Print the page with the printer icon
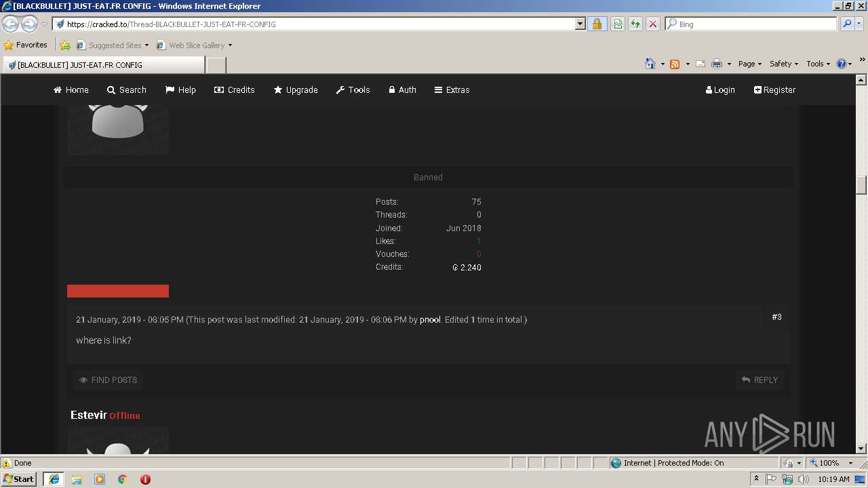 (x=717, y=64)
